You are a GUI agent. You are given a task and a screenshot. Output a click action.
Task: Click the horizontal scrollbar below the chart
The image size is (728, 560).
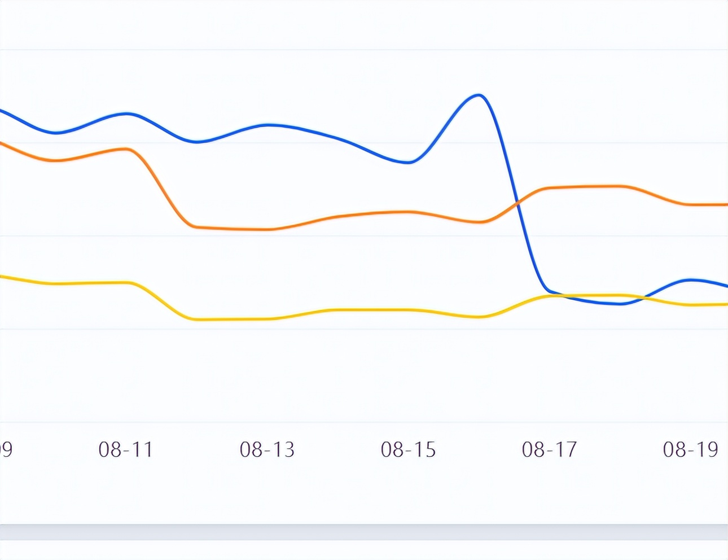click(x=364, y=532)
